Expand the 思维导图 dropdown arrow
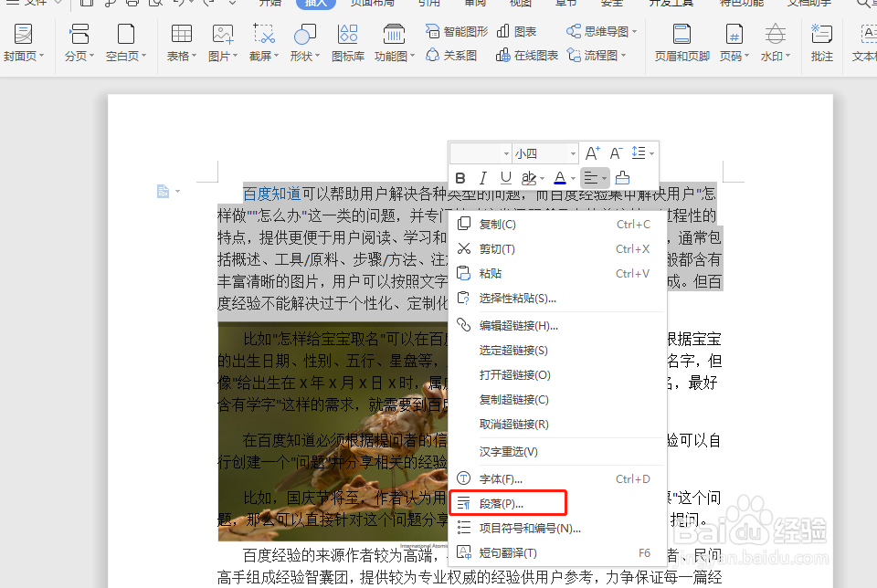Viewport: 877px width, 588px height. click(634, 32)
